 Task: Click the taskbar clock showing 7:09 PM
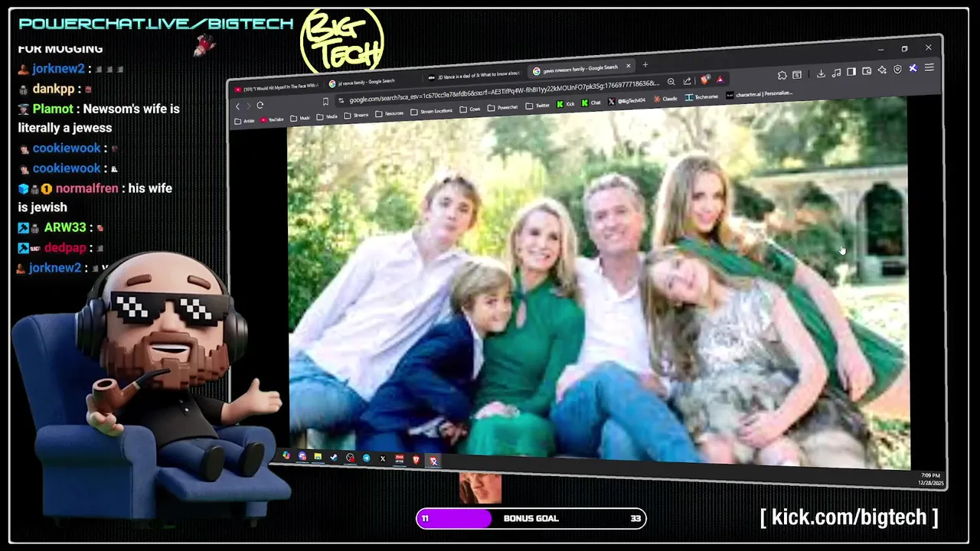point(929,479)
